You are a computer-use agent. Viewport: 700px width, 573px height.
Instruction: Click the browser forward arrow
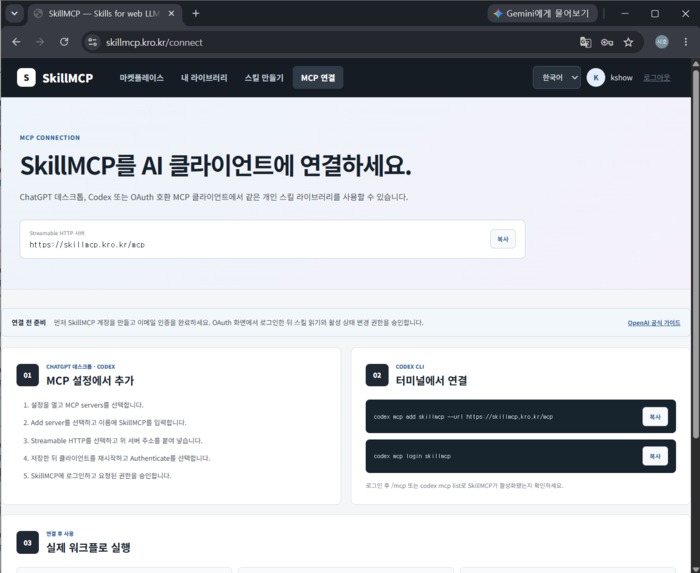coord(40,42)
